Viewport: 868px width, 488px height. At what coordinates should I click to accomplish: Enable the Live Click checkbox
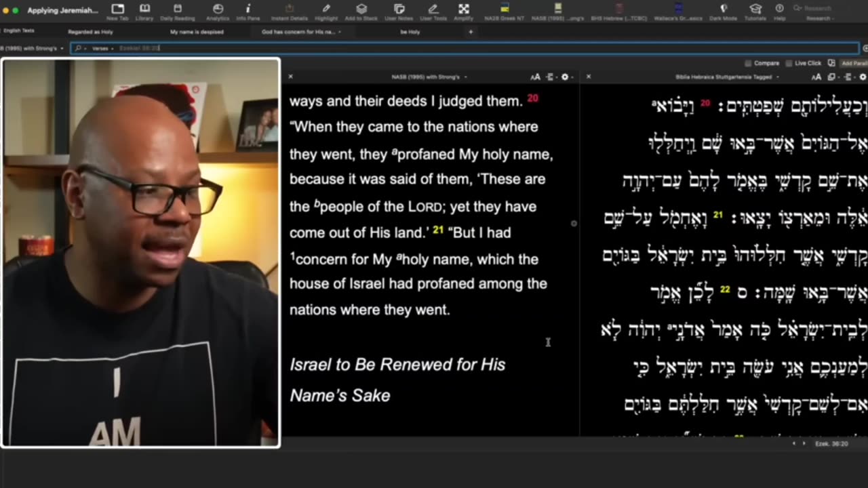[x=789, y=63]
